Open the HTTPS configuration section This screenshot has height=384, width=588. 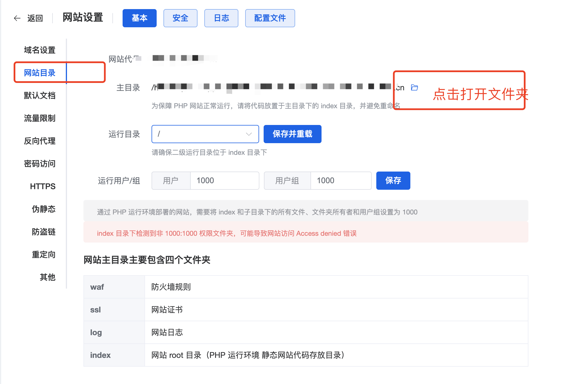coord(42,186)
